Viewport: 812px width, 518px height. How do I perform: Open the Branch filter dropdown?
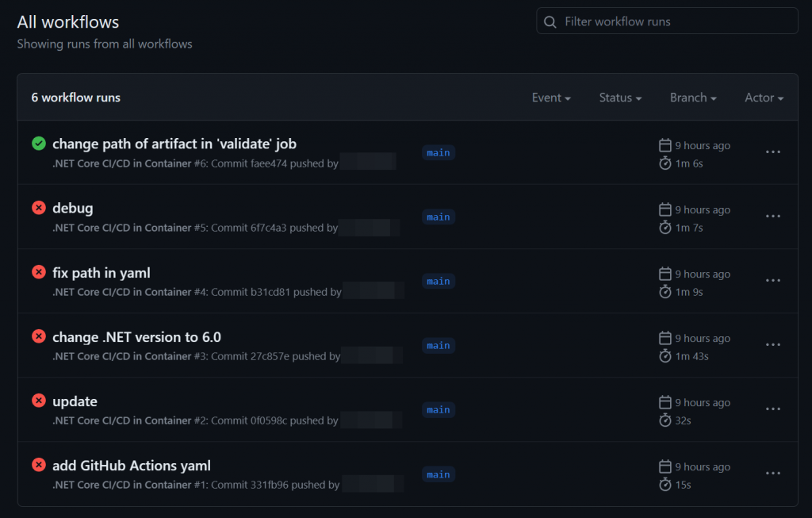click(692, 98)
